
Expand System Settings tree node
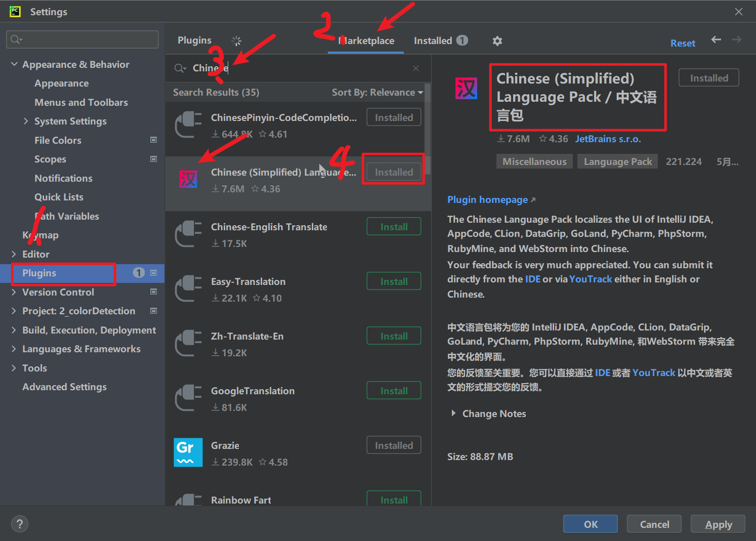tap(26, 121)
